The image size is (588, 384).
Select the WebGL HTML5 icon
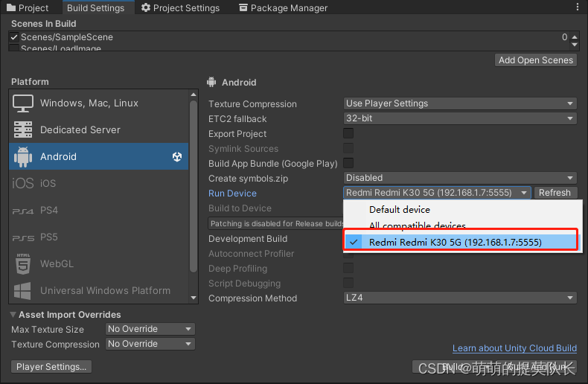(x=23, y=263)
